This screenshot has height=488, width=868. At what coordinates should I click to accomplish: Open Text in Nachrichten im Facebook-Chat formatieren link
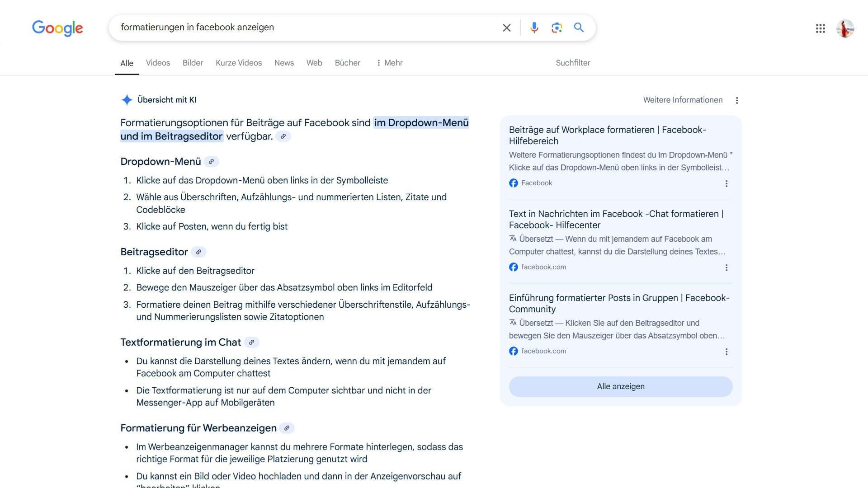coord(616,219)
